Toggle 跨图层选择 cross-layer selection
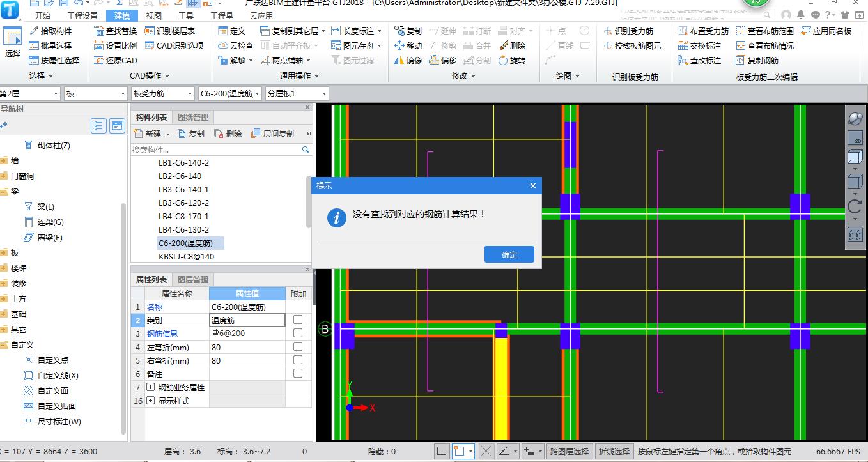This screenshot has width=868, height=462. [569, 451]
